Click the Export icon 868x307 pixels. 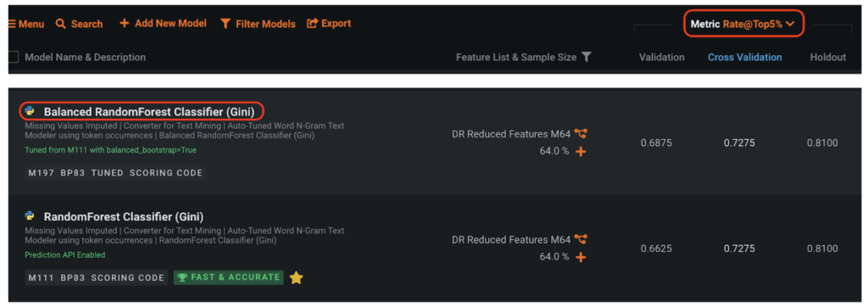point(312,23)
